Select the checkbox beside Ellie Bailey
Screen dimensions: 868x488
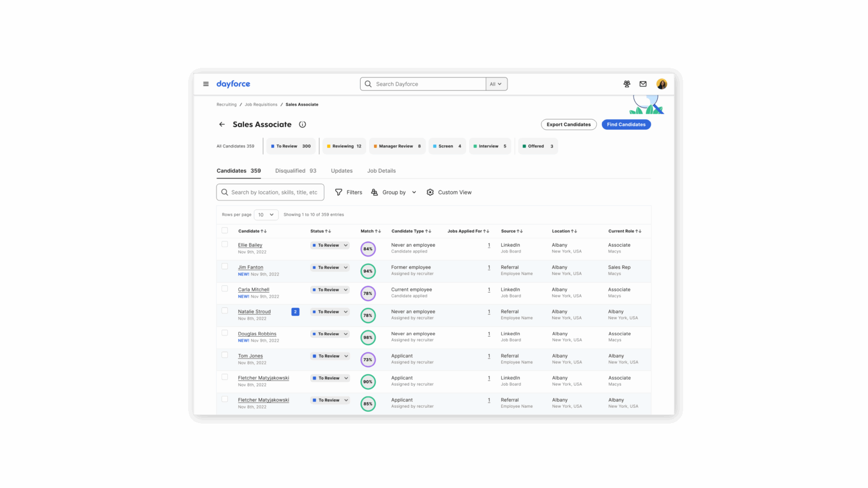pos(224,244)
